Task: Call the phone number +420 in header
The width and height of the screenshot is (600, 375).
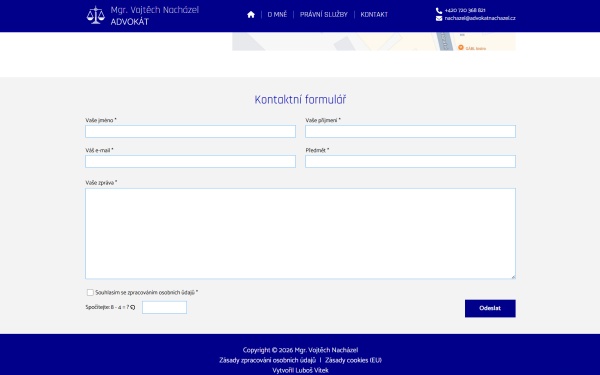Action: [x=465, y=11]
